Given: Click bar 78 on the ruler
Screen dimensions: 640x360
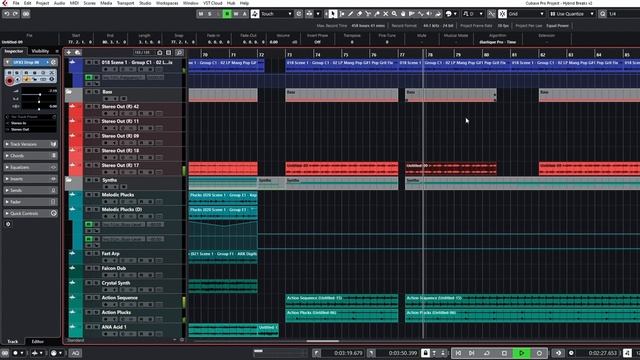Looking at the screenshot, I should click(430, 54).
